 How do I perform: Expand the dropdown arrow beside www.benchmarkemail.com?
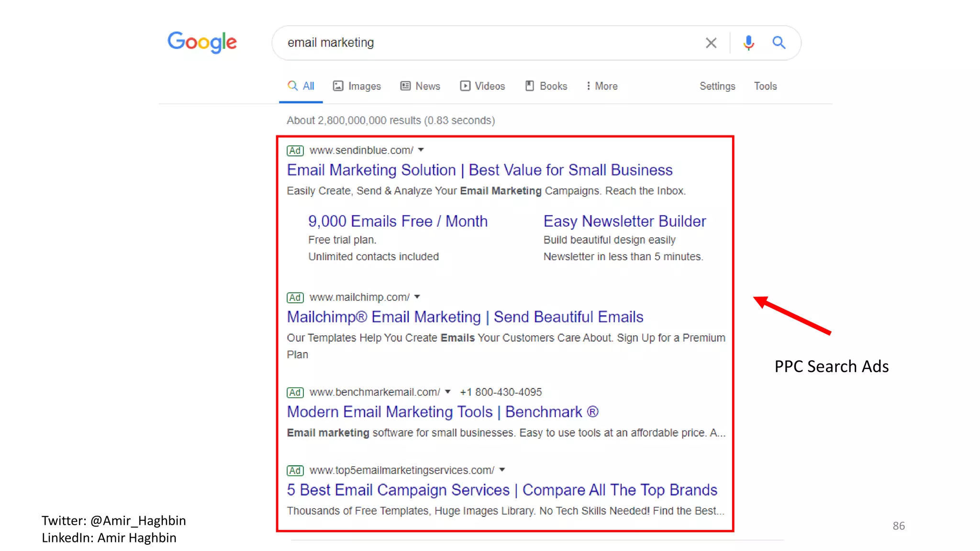point(448,391)
